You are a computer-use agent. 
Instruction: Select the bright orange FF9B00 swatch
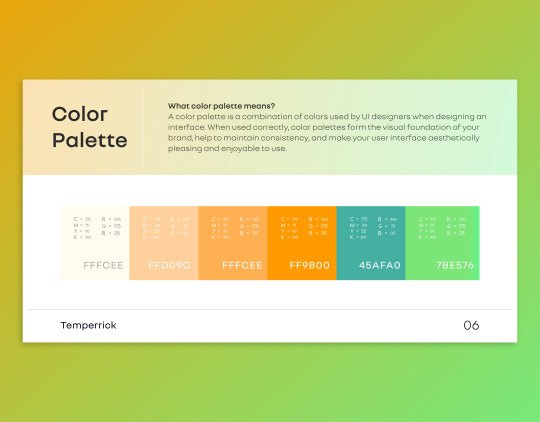pyautogui.click(x=302, y=243)
